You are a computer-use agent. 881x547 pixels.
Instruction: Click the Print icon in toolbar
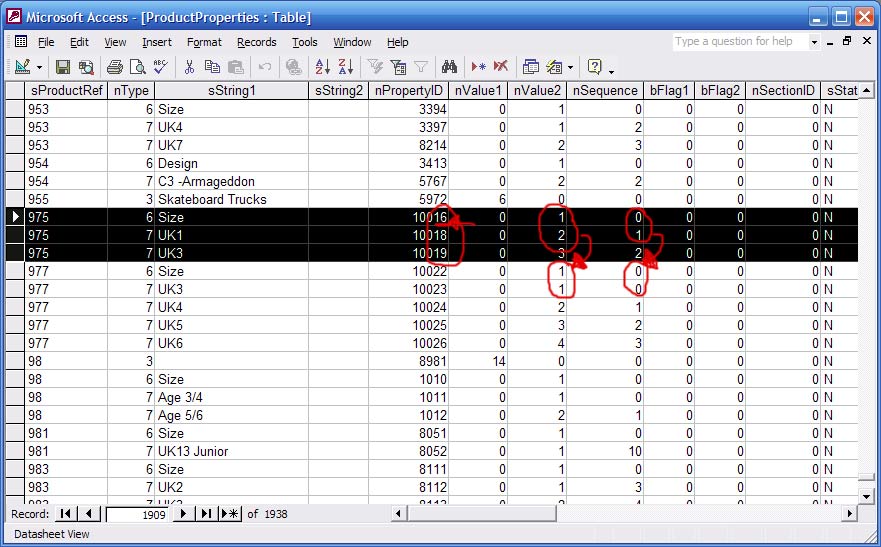tap(114, 67)
